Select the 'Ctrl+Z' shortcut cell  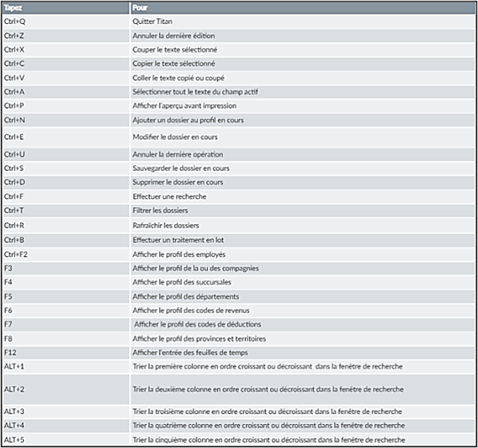click(x=66, y=35)
